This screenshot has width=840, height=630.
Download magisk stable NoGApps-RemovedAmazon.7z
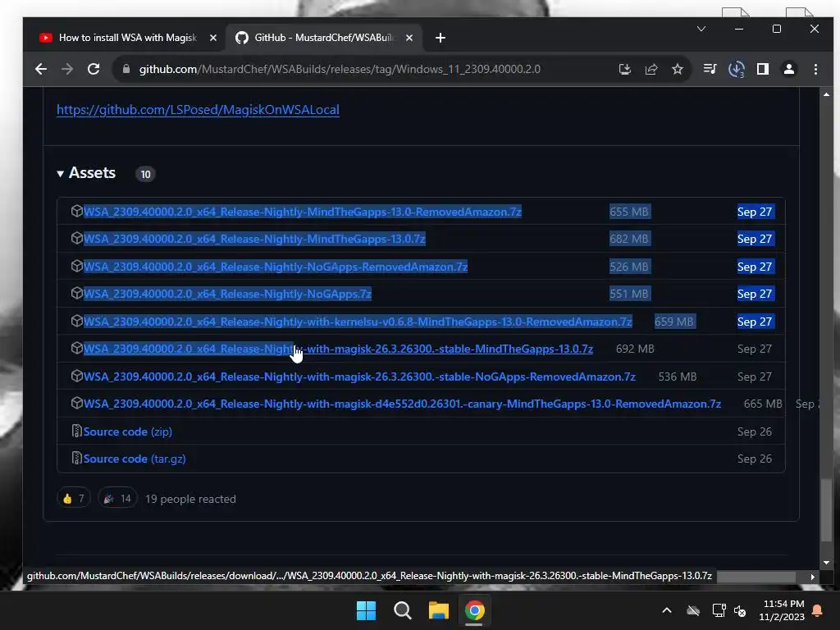coord(359,377)
